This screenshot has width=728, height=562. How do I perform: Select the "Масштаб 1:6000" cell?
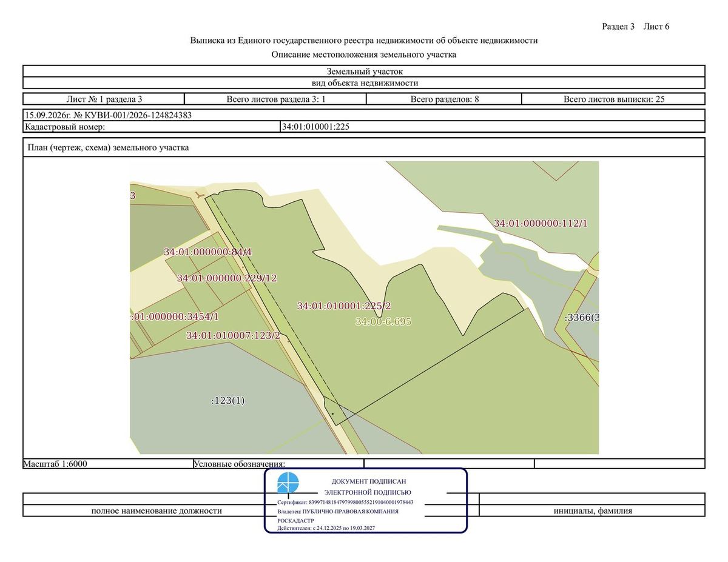click(x=107, y=464)
